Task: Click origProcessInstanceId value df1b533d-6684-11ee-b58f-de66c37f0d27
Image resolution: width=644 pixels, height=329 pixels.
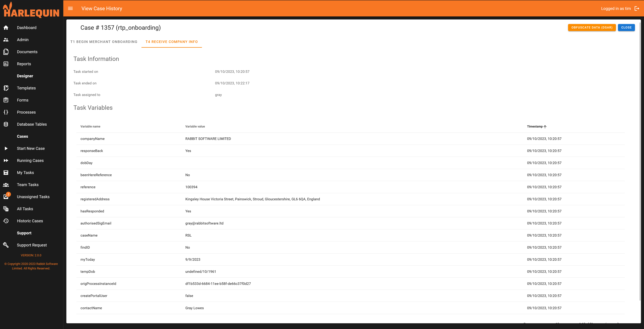Action: click(218, 284)
